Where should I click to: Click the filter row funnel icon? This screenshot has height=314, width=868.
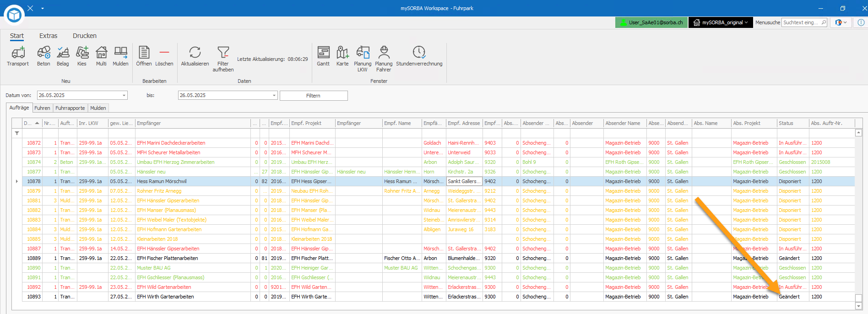(17, 133)
